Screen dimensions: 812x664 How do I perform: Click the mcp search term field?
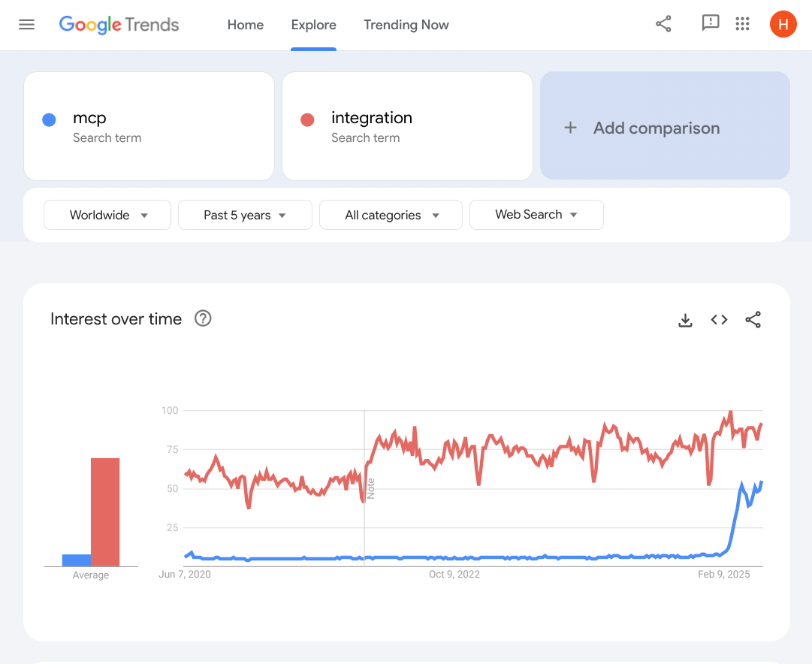(x=150, y=126)
